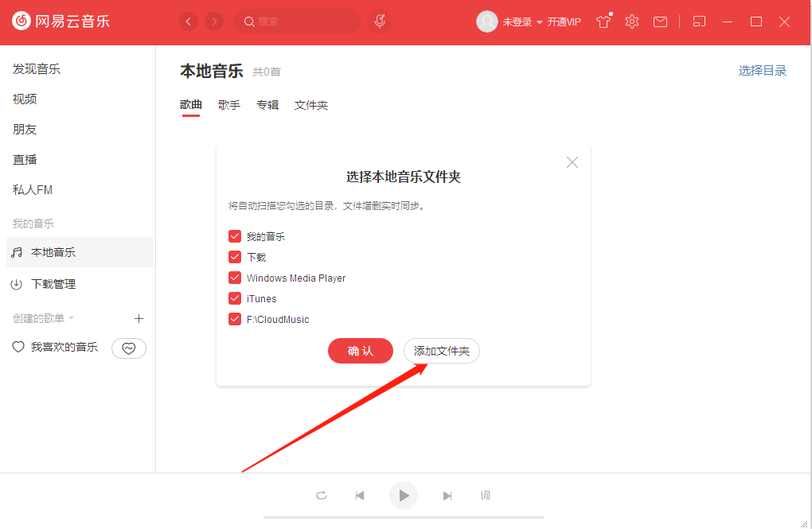Uncheck the Windows Media Player checkbox
Image resolution: width=812 pixels, height=529 pixels.
(235, 278)
